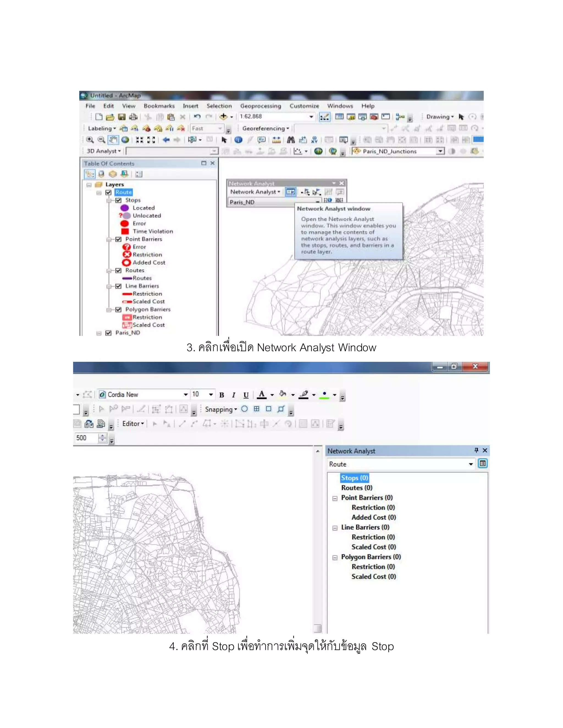
Task: Toggle the Stops layer checkbox
Action: 118,200
